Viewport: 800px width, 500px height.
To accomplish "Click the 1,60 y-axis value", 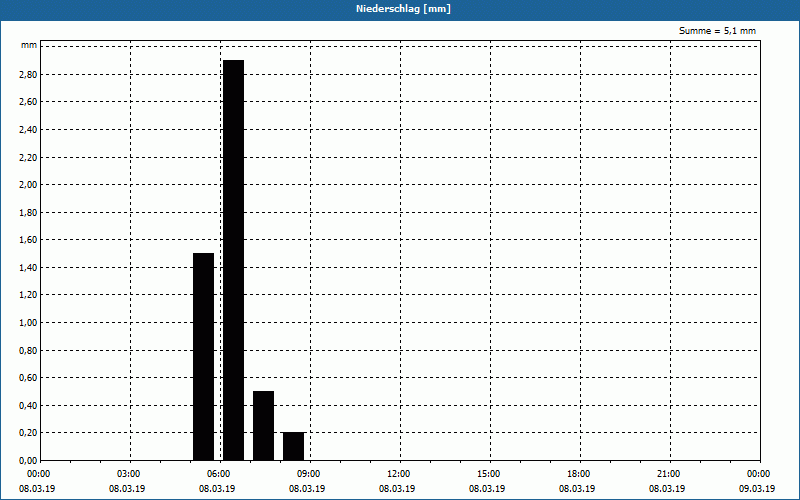I will [28, 240].
